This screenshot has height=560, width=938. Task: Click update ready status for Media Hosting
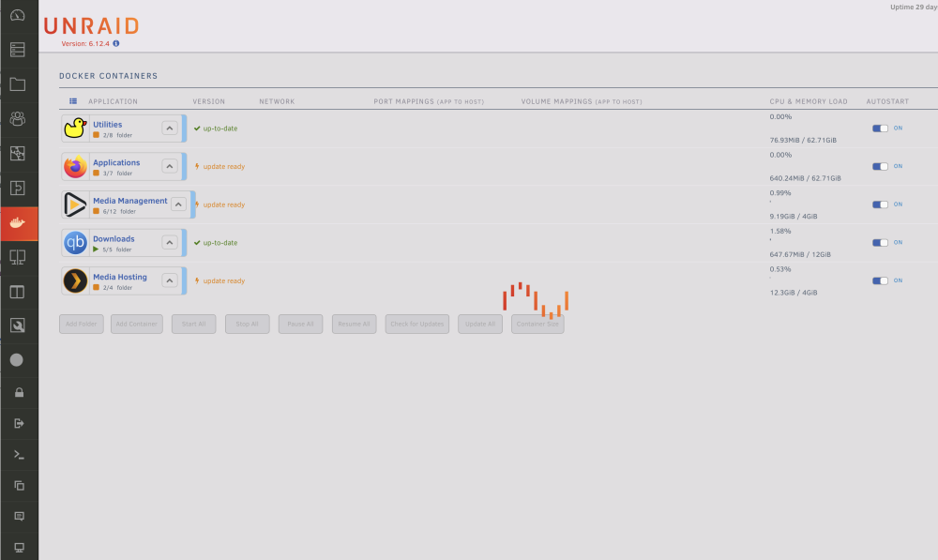[220, 280]
